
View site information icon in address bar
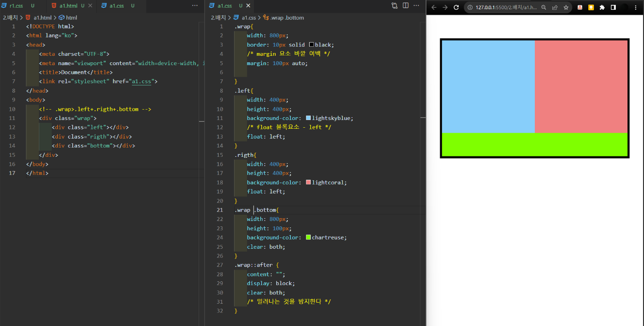[471, 8]
